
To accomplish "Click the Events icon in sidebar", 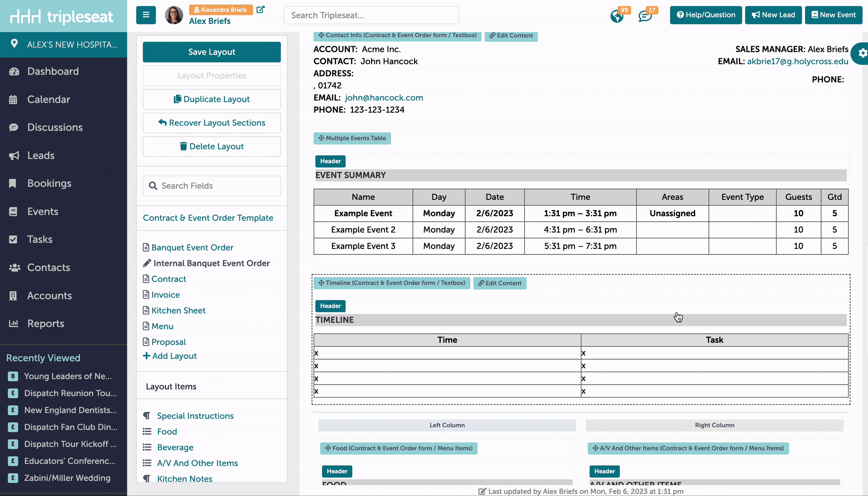I will click(13, 212).
